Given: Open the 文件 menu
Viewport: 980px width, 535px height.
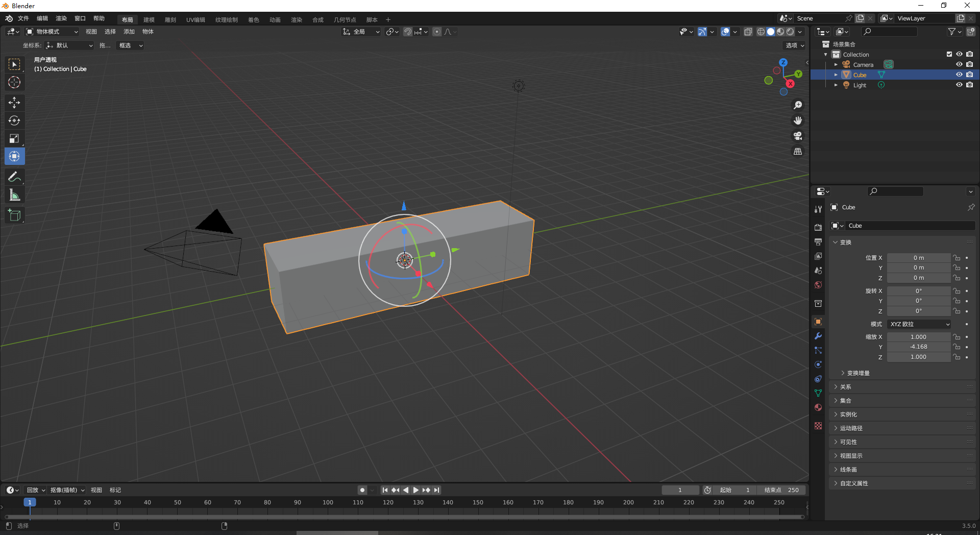Looking at the screenshot, I should 23,18.
